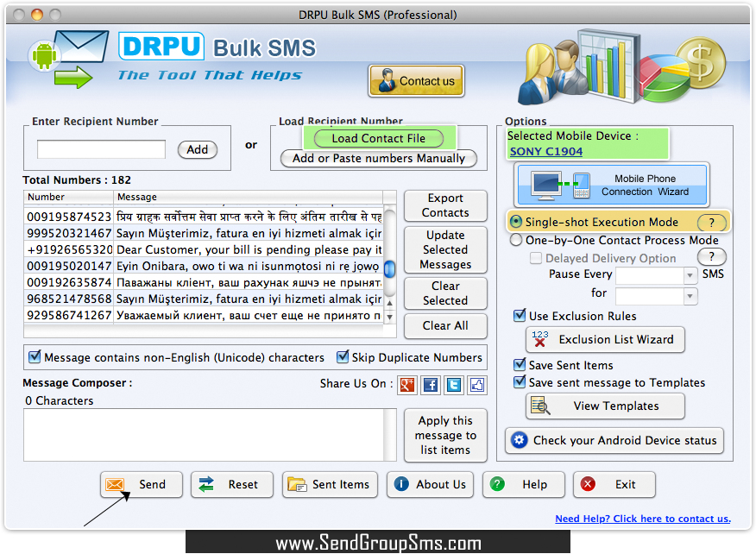Select row with number 968521478568
Screen dimensions: 756x554
[204, 299]
